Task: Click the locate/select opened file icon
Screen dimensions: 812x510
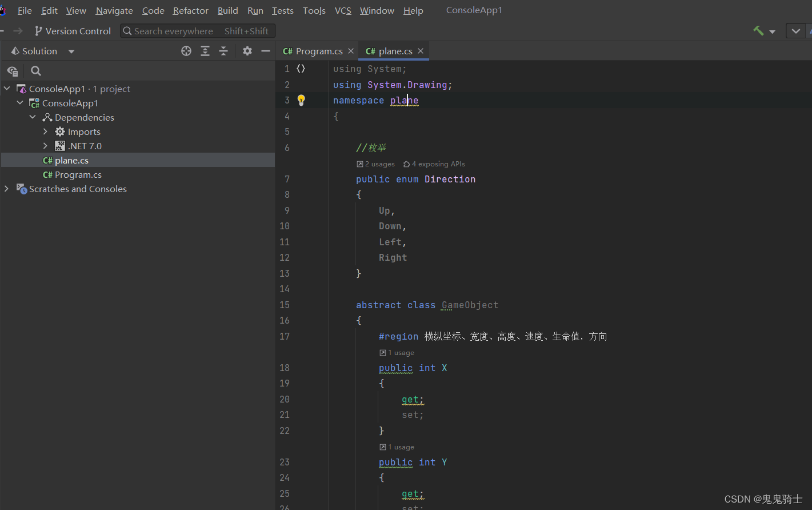Action: [x=186, y=51]
